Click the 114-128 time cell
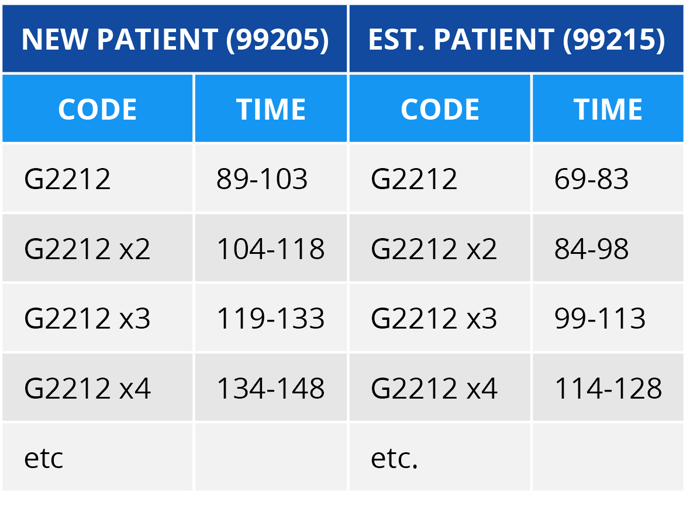Screen dimensions: 690x506 tap(608, 388)
